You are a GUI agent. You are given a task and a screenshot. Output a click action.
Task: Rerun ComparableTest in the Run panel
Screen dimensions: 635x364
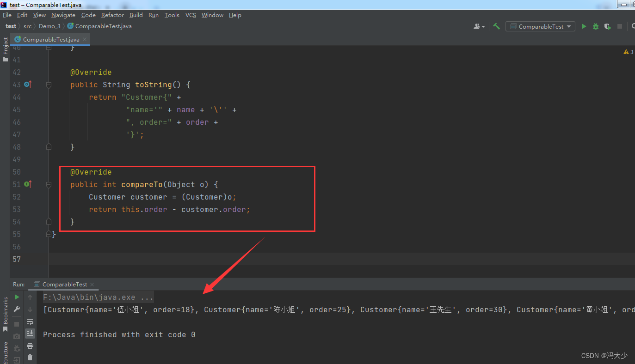point(17,297)
